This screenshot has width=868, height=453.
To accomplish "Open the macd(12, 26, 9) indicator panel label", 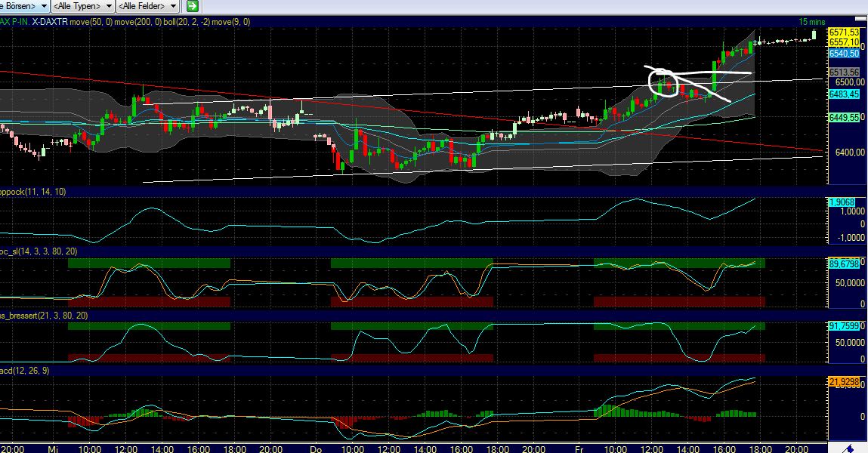I will (x=24, y=371).
